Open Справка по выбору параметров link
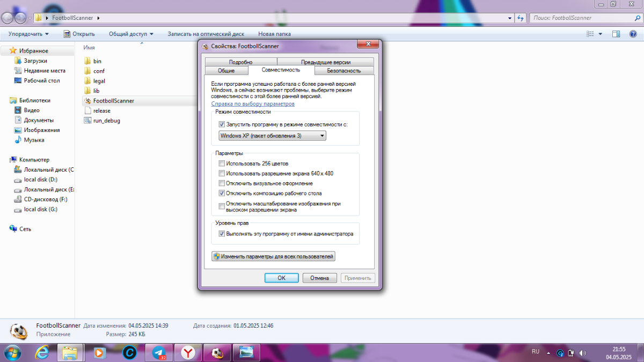 [253, 104]
